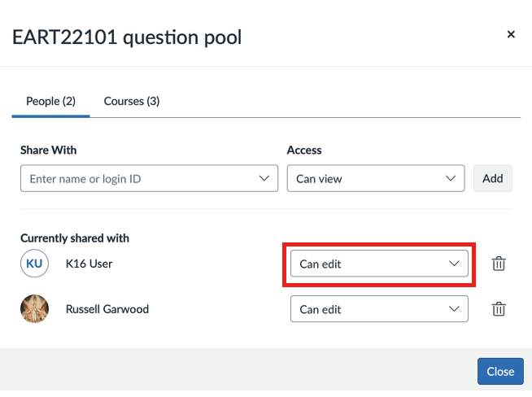Switch to the People (2) tab

[x=51, y=101]
